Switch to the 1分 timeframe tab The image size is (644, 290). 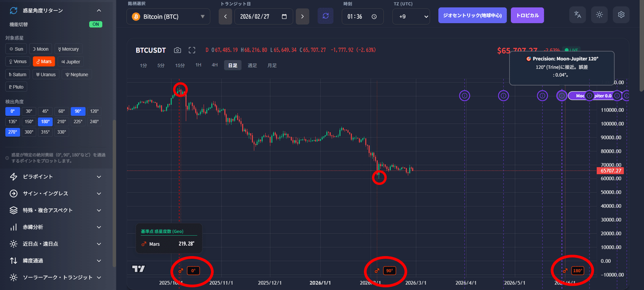(x=143, y=65)
